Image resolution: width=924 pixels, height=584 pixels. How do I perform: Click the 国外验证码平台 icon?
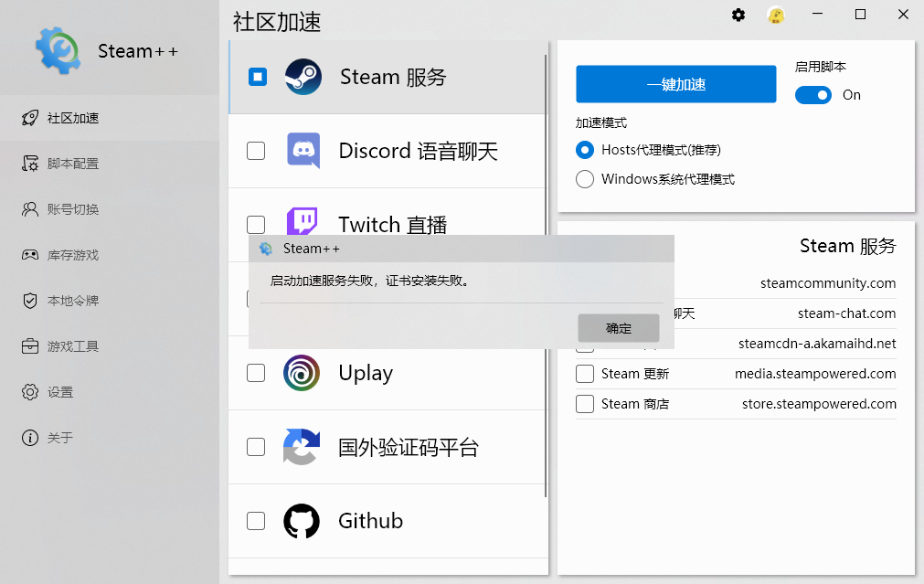tap(303, 447)
